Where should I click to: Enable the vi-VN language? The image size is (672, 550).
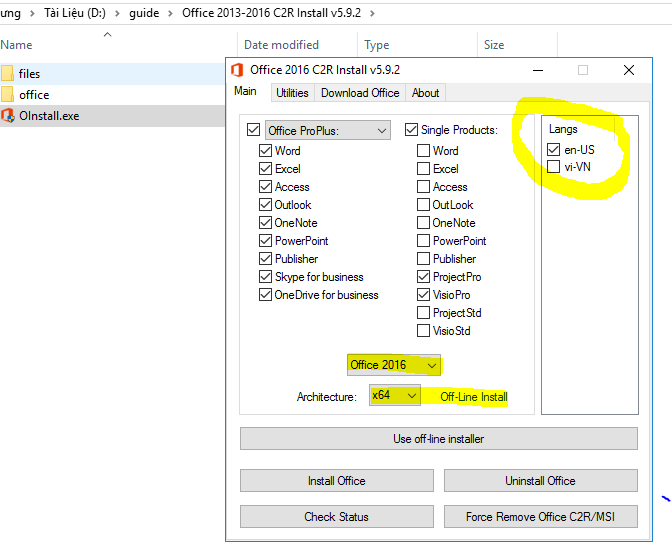click(553, 166)
